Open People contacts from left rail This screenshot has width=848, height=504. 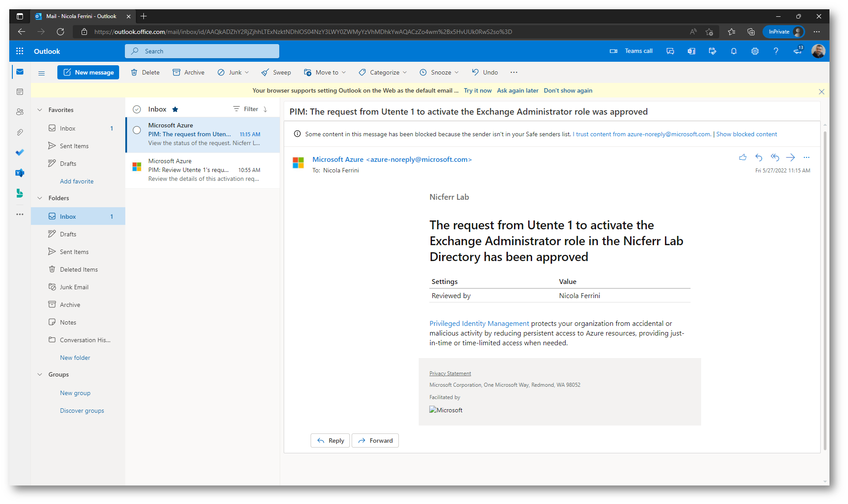(x=20, y=112)
